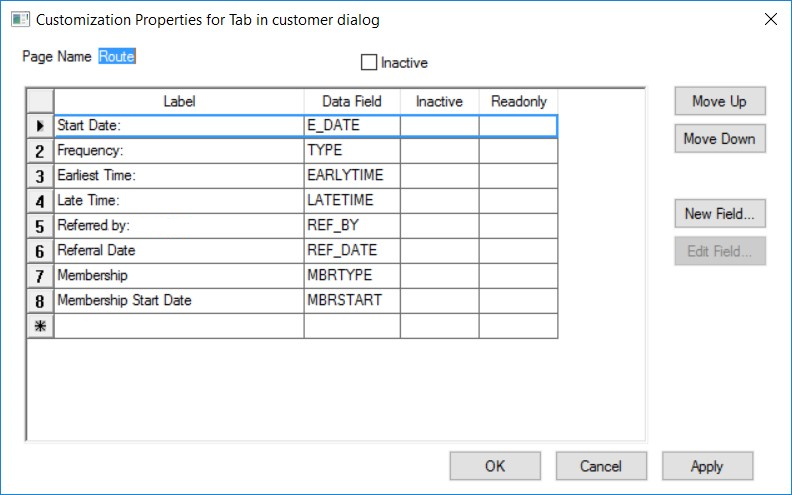This screenshot has height=495, width=792.
Task: Click the dialog title bar application icon
Action: click(19, 19)
